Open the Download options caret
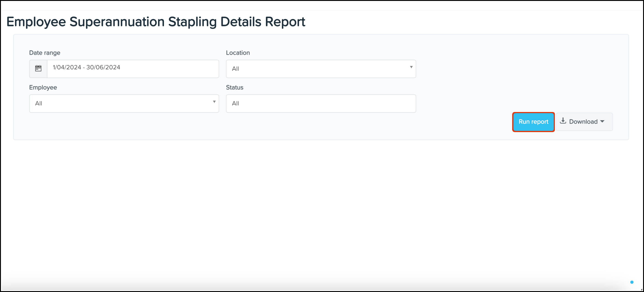The width and height of the screenshot is (644, 292). [602, 122]
